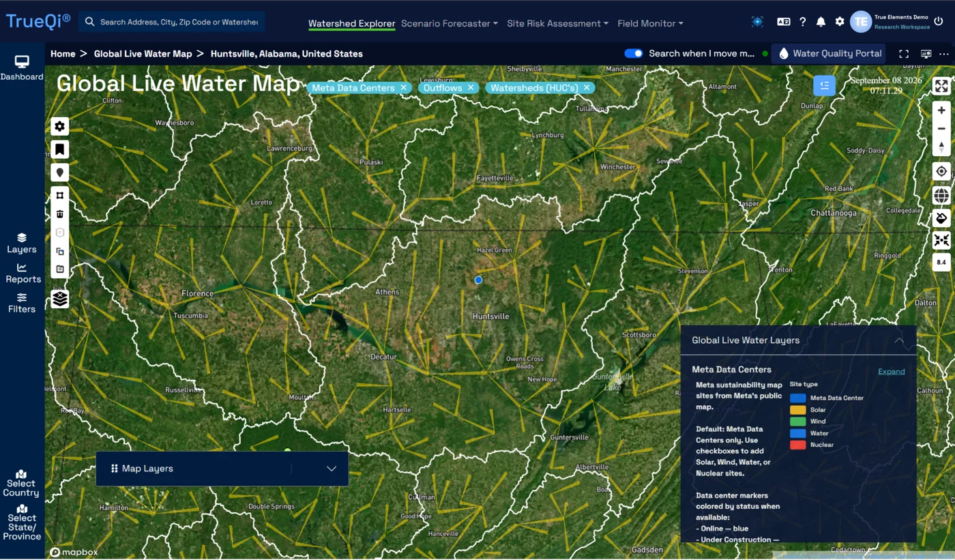The image size is (955, 560).
Task: Open the Field Monitor dropdown menu
Action: (x=650, y=23)
